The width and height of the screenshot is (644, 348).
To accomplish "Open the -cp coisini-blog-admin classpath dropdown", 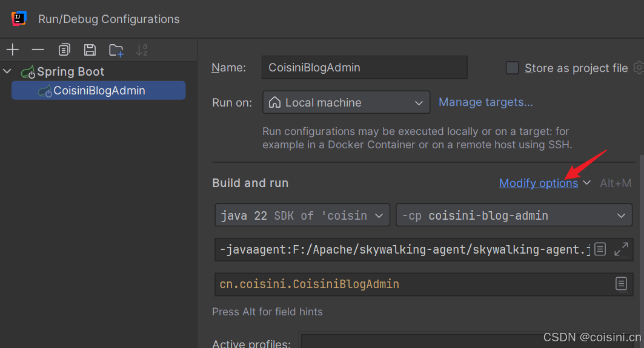I will click(514, 215).
